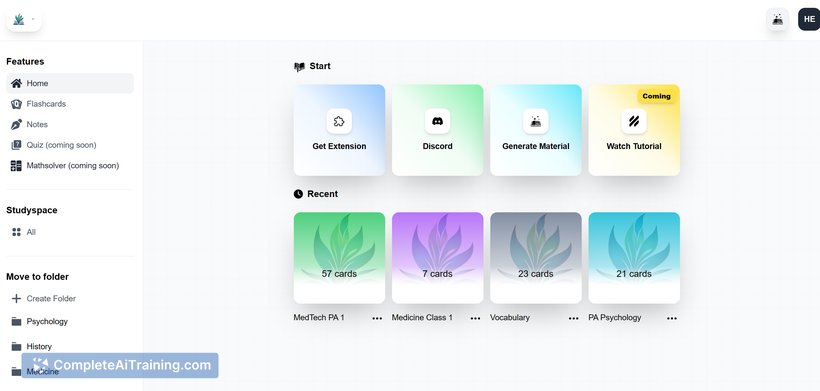Click the book icon beside Start
820x391 pixels.
(x=299, y=67)
